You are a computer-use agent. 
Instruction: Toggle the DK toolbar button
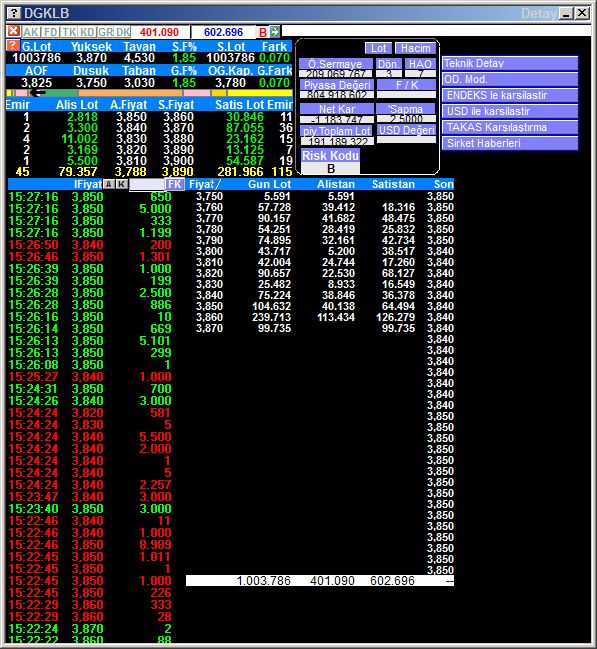pos(123,32)
